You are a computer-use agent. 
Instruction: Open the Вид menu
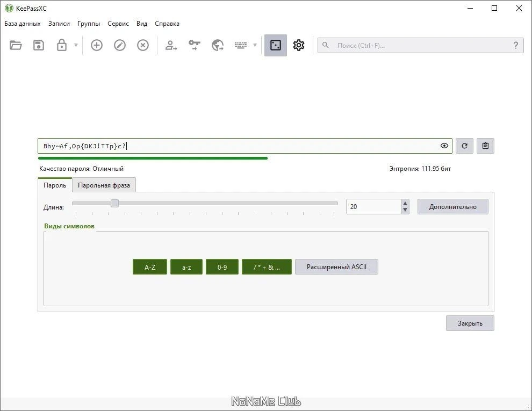pos(142,24)
